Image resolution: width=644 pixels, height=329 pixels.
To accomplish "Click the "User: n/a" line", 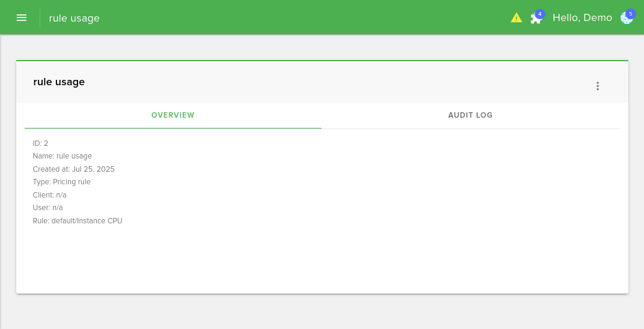I will click(48, 208).
